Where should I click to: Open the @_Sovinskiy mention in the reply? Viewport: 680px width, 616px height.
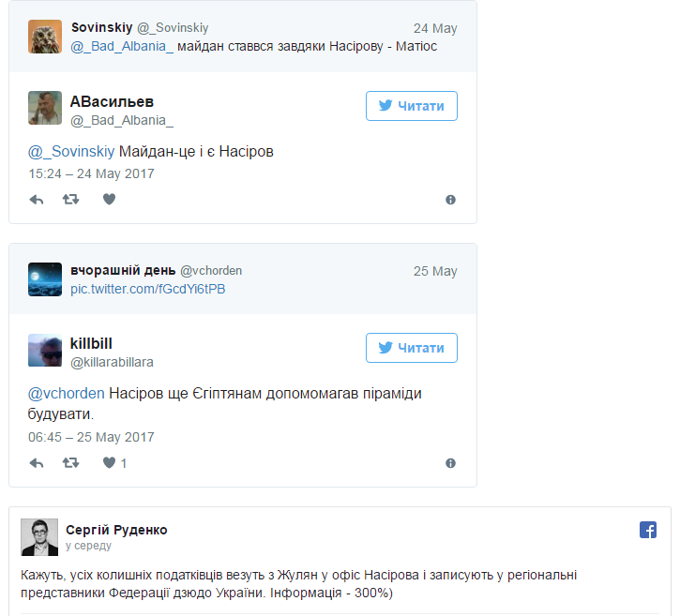tap(71, 152)
